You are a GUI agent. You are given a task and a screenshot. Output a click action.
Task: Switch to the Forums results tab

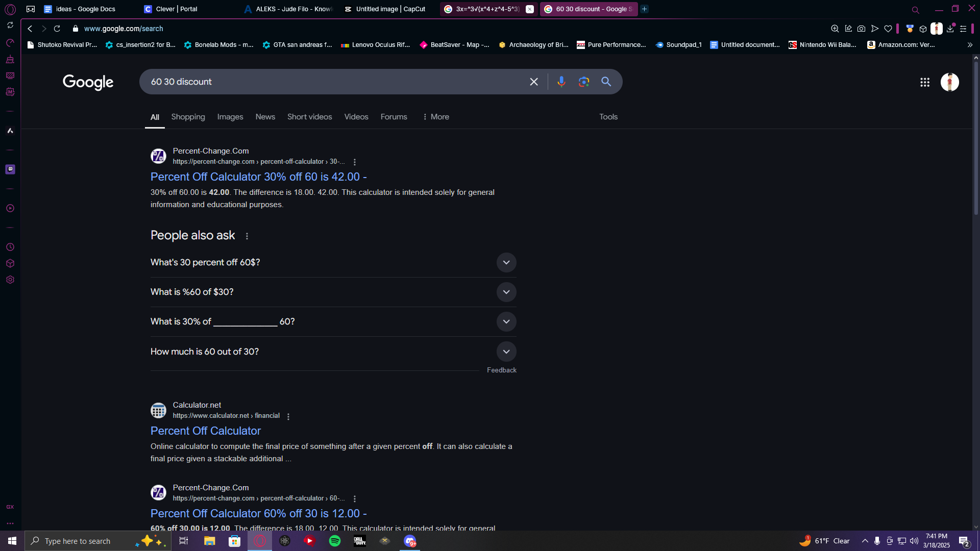[x=394, y=117]
